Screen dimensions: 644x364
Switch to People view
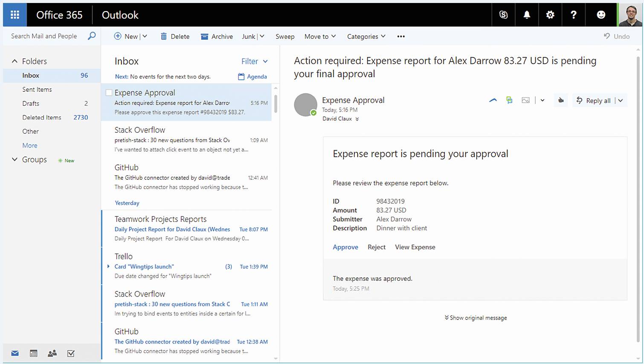coord(52,353)
